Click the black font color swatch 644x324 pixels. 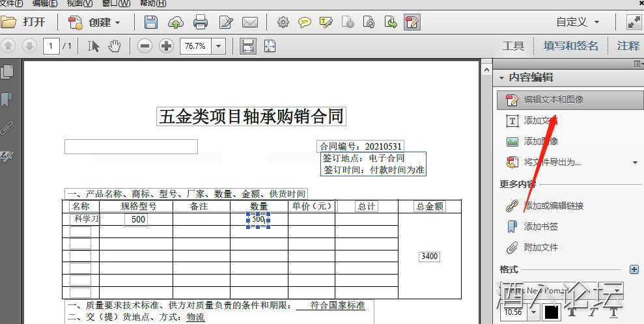[552, 312]
